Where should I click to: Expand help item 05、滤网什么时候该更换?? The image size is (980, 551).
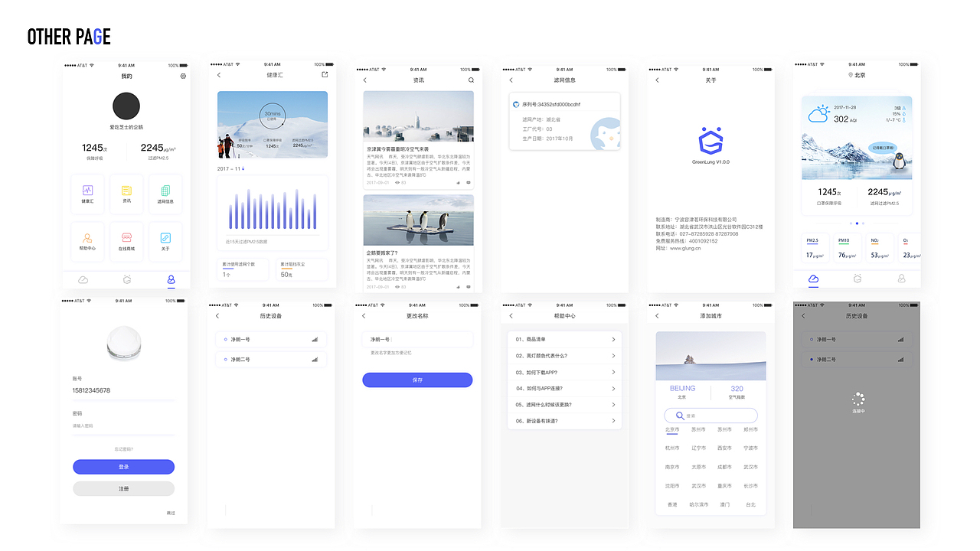[564, 404]
